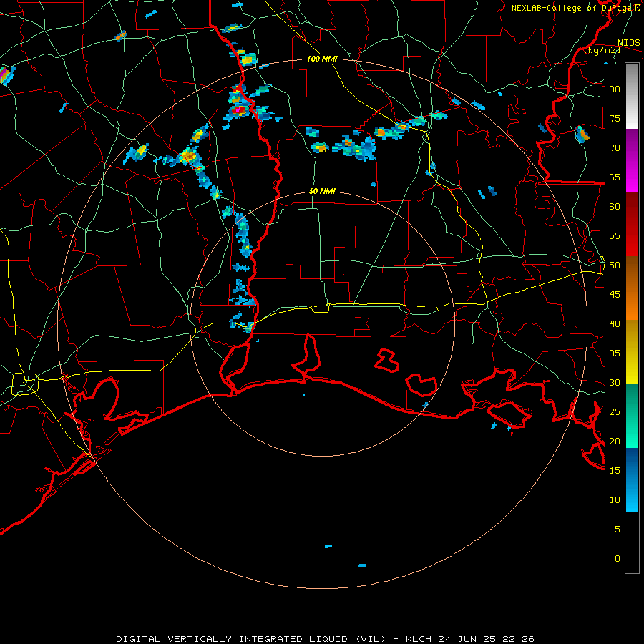644x644 pixels.
Task: Select the 100 NMI range ring label
Action: [322, 59]
